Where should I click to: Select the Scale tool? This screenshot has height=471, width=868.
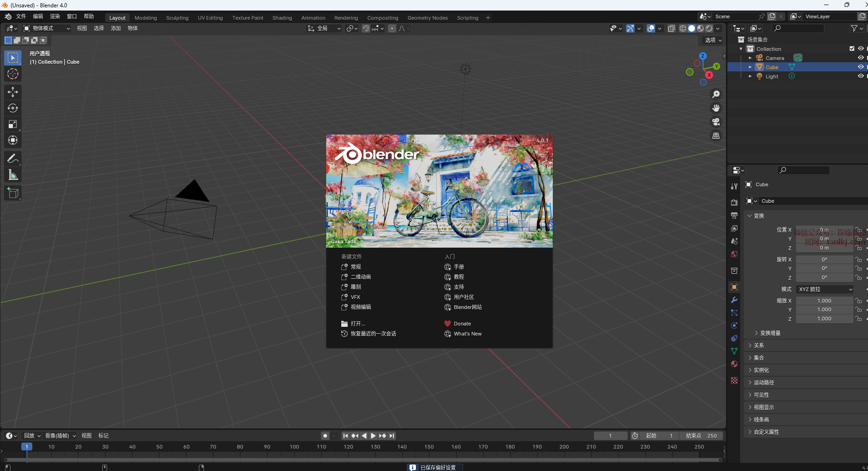point(13,124)
